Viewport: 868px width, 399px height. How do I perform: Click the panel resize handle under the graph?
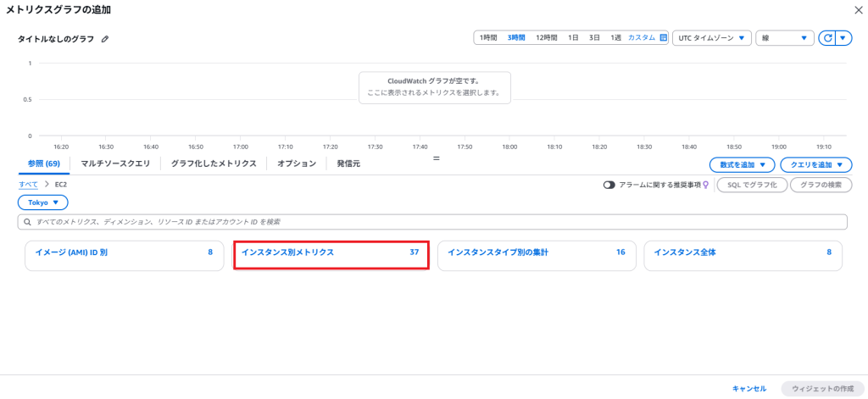pos(437,158)
